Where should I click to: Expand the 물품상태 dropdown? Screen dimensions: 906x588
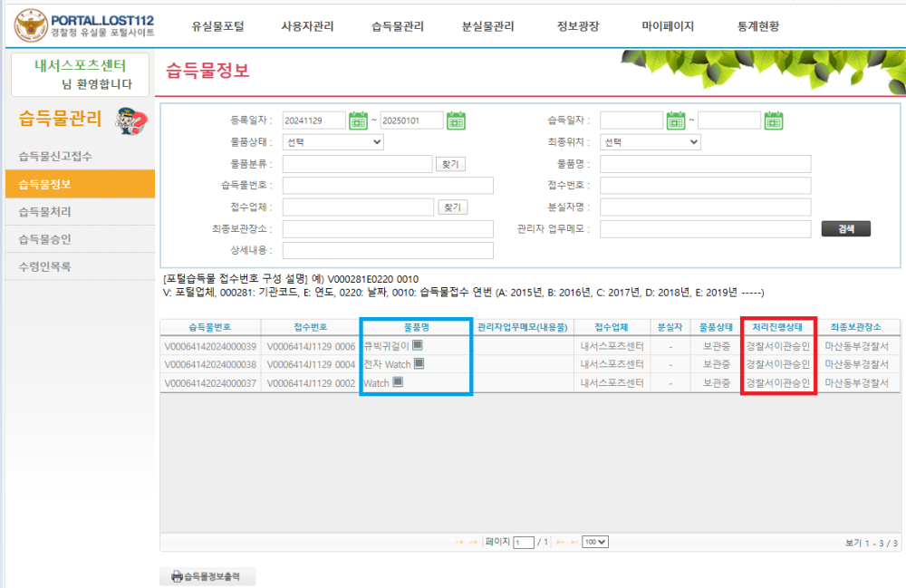pos(333,142)
